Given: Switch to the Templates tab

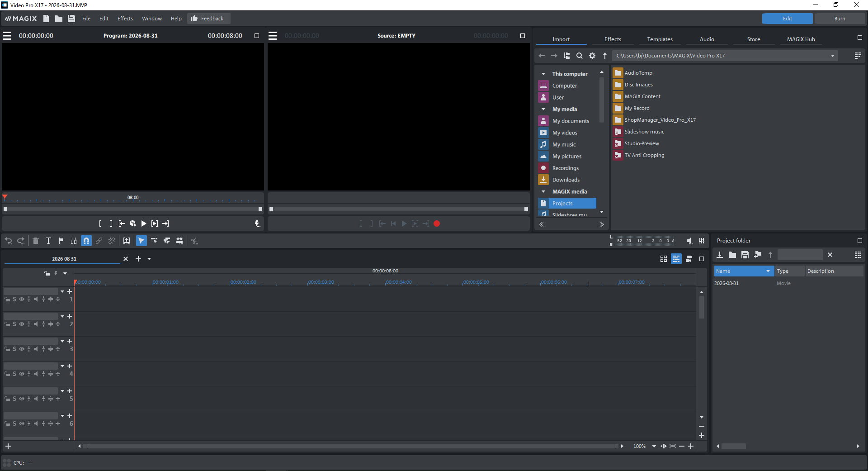Looking at the screenshot, I should pos(660,39).
